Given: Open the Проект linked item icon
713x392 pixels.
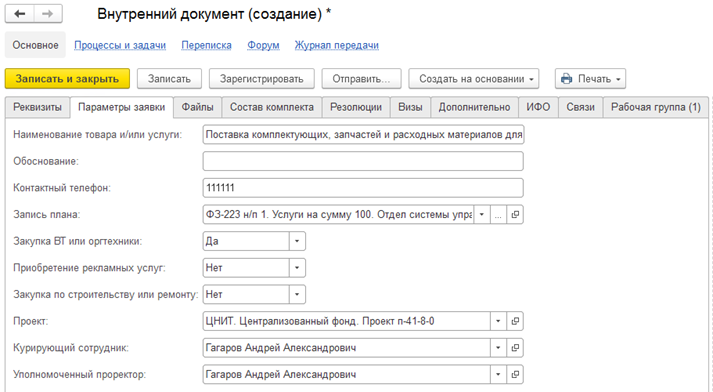Looking at the screenshot, I should click(515, 321).
